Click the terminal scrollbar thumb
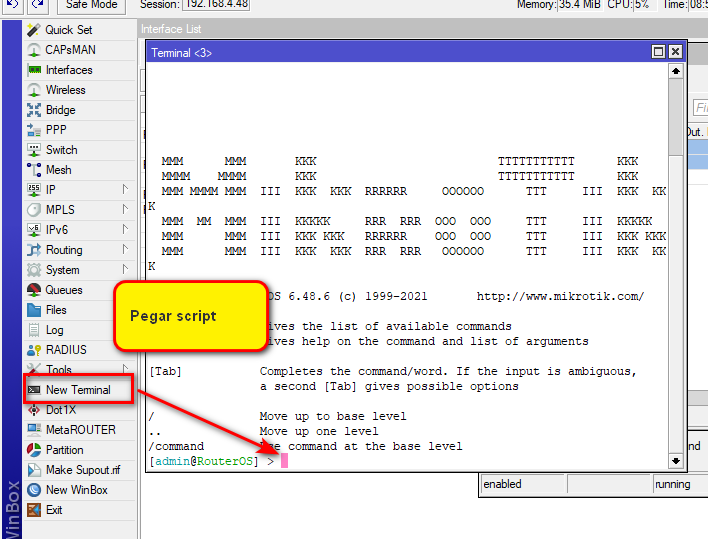The image size is (708, 539). point(675,117)
